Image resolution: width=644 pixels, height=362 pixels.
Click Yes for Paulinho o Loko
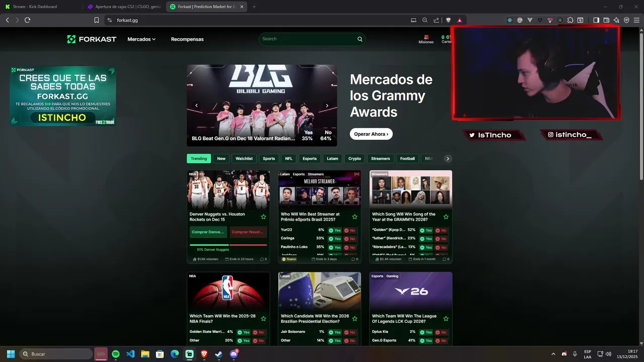(335, 247)
